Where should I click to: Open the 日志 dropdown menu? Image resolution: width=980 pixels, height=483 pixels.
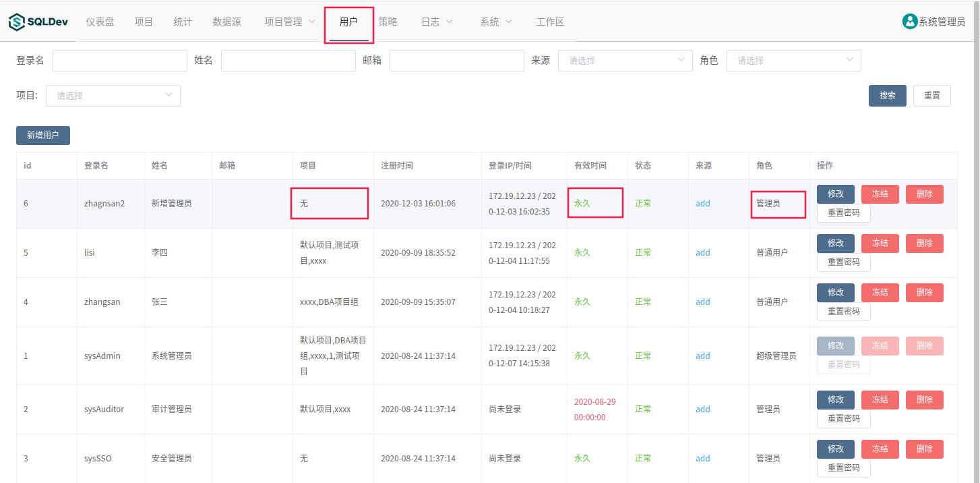(437, 22)
